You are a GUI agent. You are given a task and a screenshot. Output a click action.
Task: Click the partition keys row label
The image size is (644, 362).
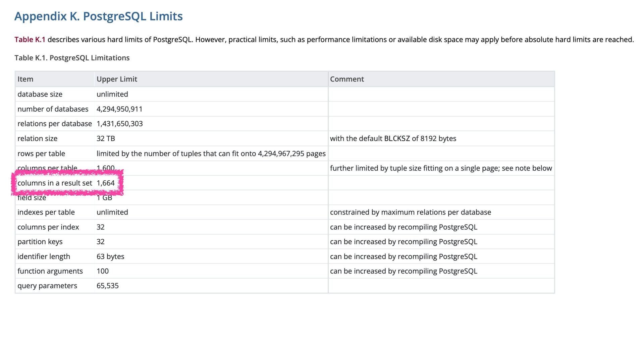[x=40, y=242]
